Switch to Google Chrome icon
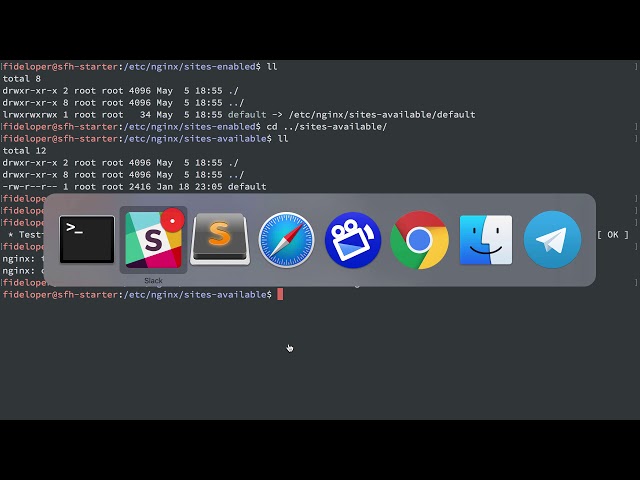This screenshot has width=640, height=480. click(x=420, y=240)
